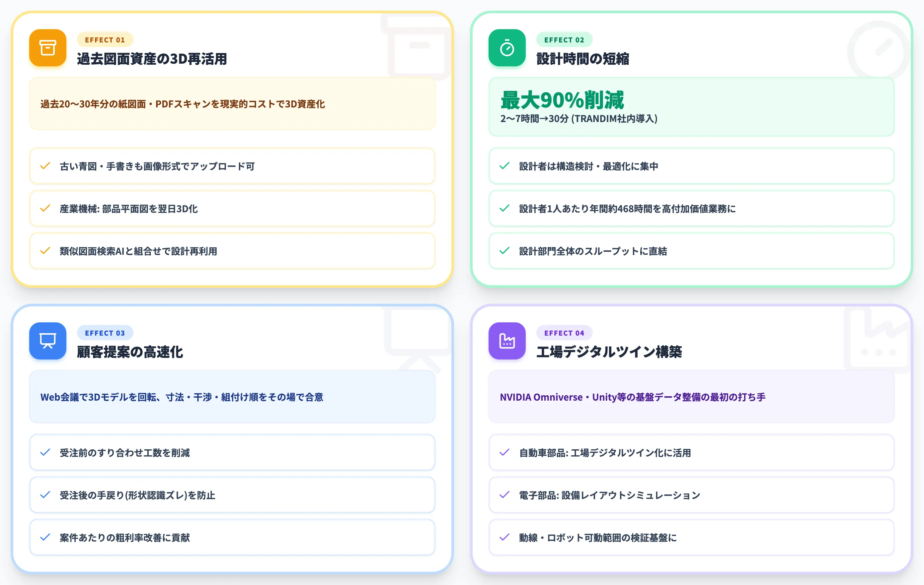Click heading 設計時間の短縮

pos(582,59)
